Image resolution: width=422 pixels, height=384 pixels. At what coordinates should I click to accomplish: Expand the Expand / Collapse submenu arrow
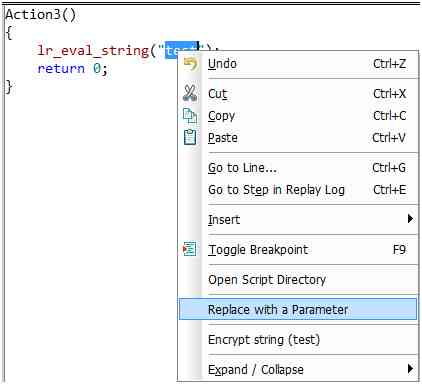pos(410,369)
